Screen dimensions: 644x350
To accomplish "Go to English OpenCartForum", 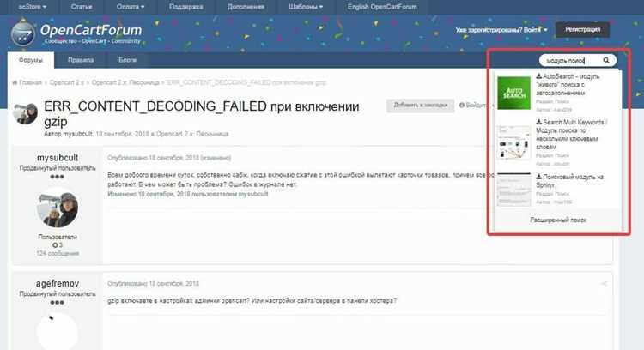I will 382,7.
